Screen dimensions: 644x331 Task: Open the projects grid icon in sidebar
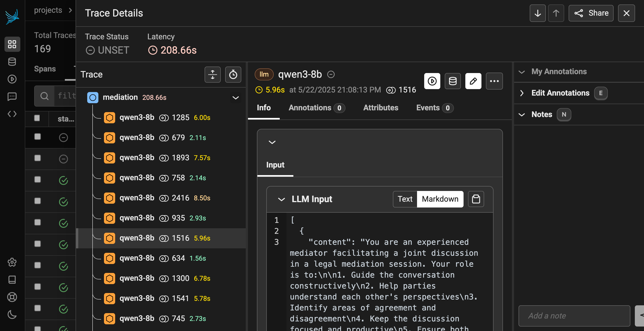coord(12,44)
